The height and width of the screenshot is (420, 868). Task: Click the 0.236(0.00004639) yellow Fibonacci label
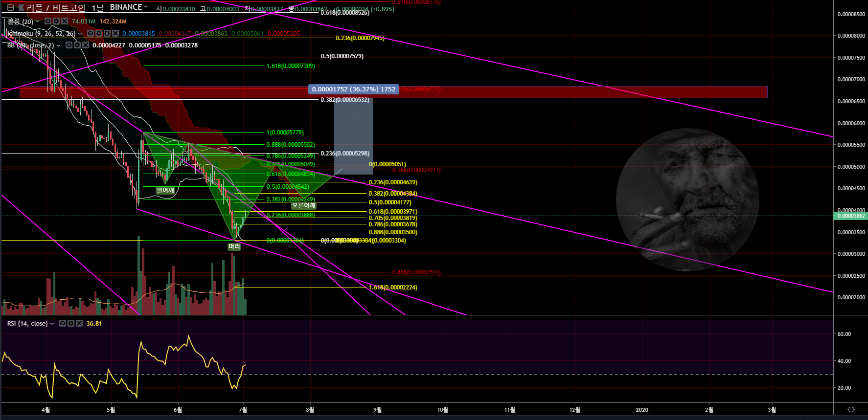pos(393,182)
